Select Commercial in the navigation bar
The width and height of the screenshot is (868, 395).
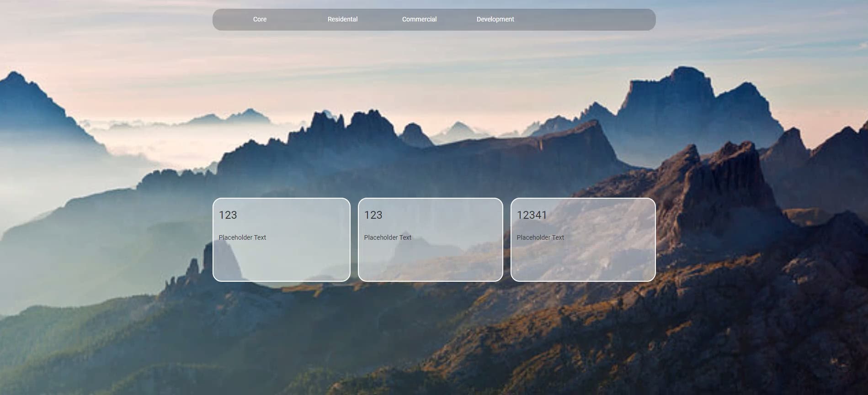419,19
